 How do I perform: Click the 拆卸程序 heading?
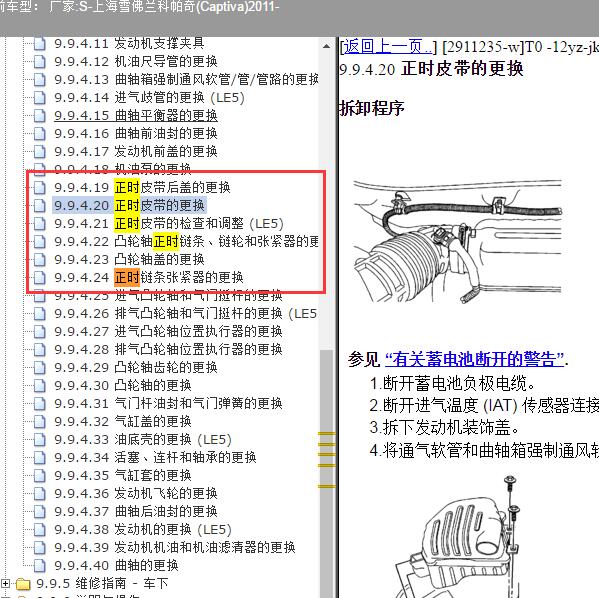[372, 109]
